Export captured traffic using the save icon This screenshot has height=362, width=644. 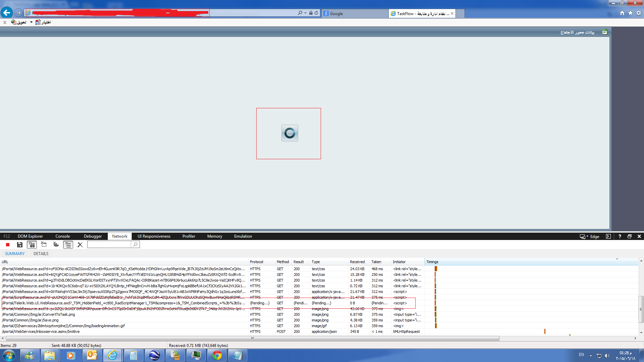pyautogui.click(x=20, y=245)
